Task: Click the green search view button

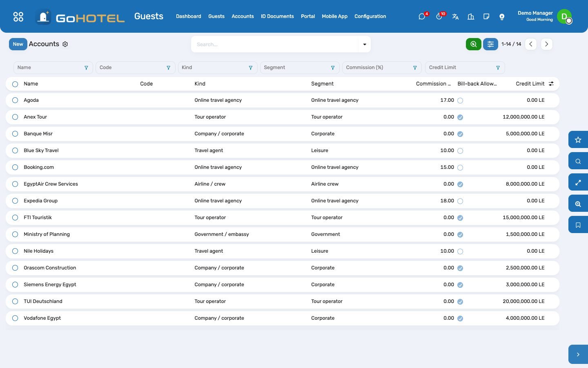Action: point(474,44)
